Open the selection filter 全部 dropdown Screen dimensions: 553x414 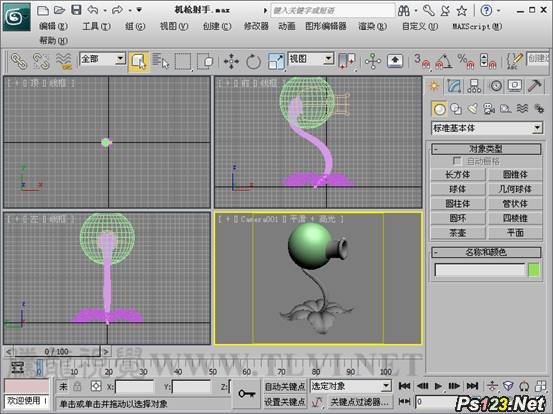coord(103,59)
